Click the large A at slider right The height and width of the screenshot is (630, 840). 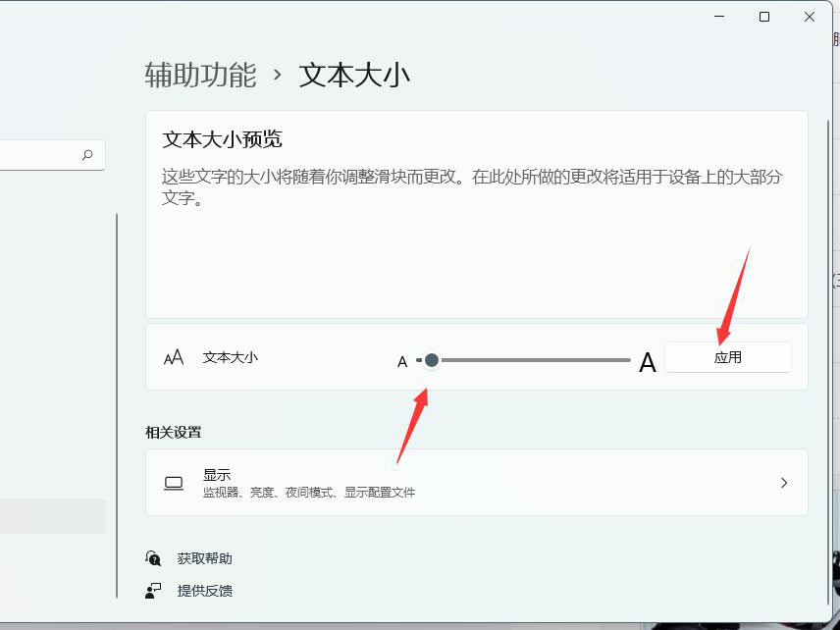[x=648, y=362]
